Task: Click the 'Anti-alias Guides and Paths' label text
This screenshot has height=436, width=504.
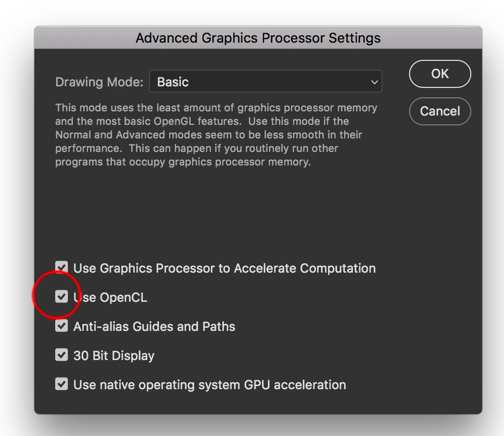Action: [x=154, y=327]
